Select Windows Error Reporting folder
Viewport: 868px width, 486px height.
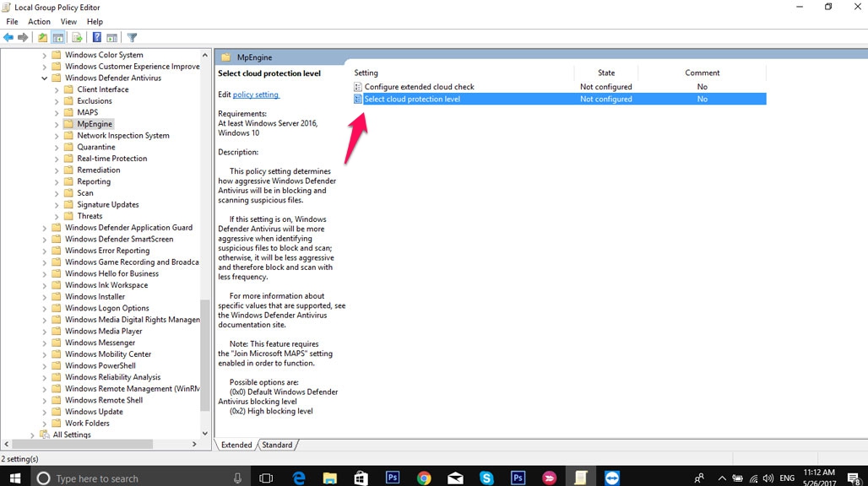[107, 251]
